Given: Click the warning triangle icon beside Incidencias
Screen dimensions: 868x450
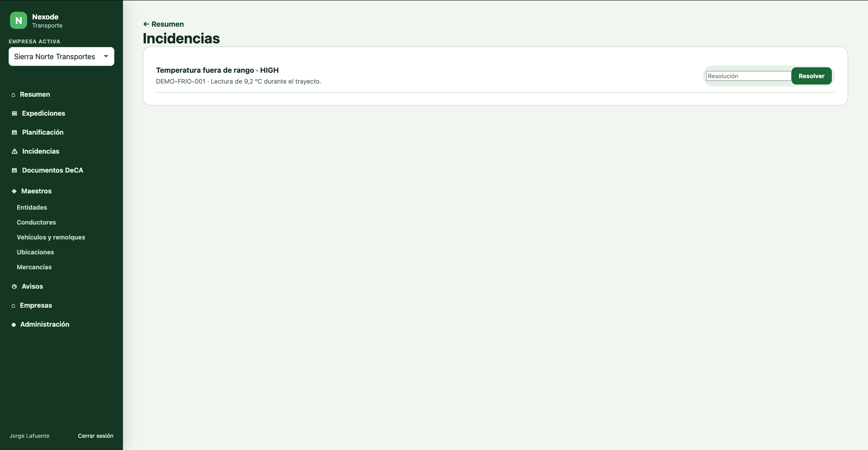Looking at the screenshot, I should [14, 151].
